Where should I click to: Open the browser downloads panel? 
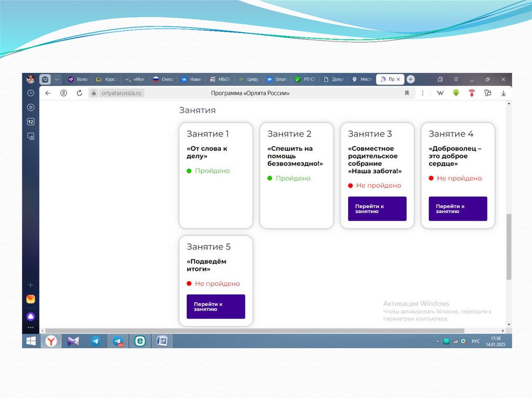503,93
